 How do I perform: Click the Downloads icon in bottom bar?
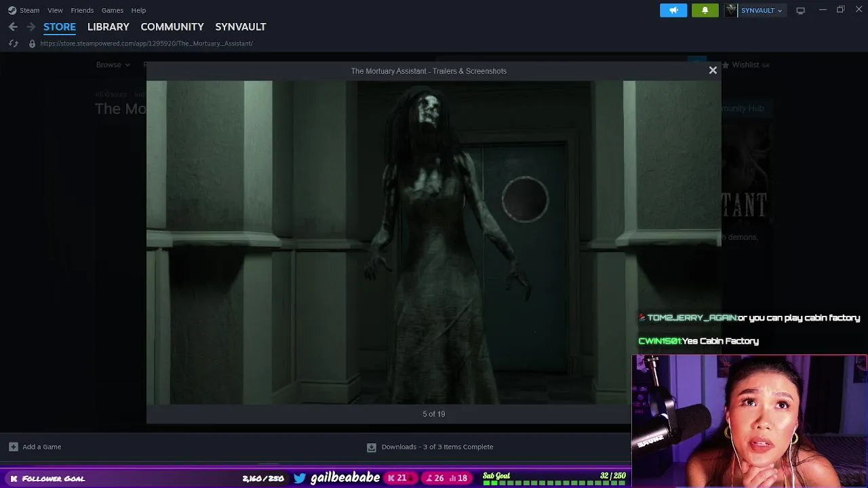click(372, 447)
